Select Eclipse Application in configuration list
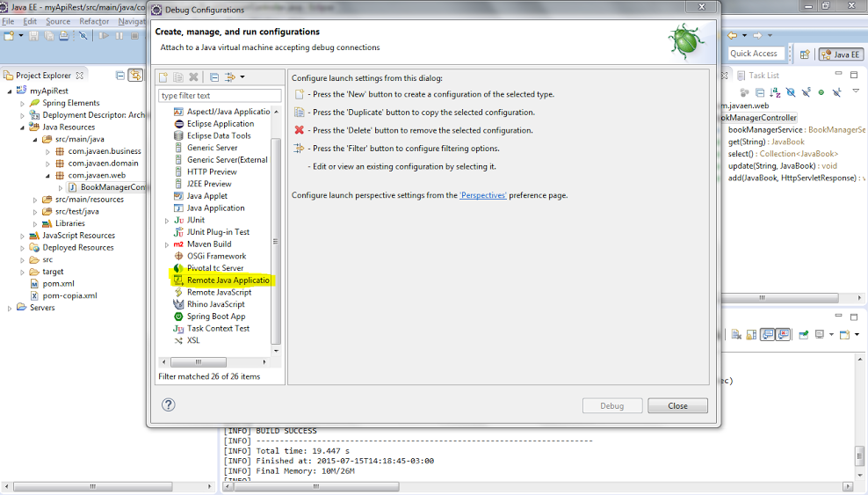Image resolution: width=868 pixels, height=495 pixels. [x=213, y=123]
